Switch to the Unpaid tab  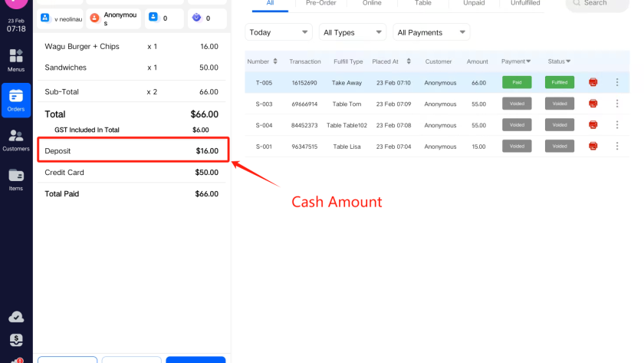click(474, 4)
